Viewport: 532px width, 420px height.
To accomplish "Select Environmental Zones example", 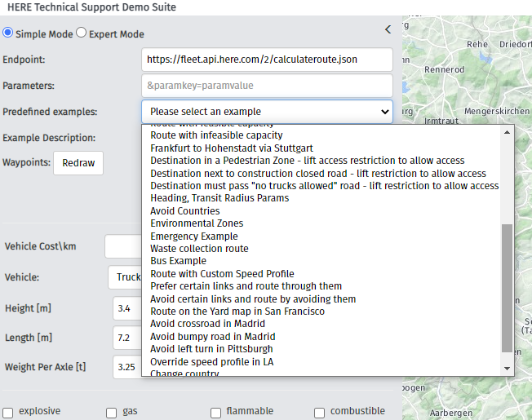I will [197, 223].
